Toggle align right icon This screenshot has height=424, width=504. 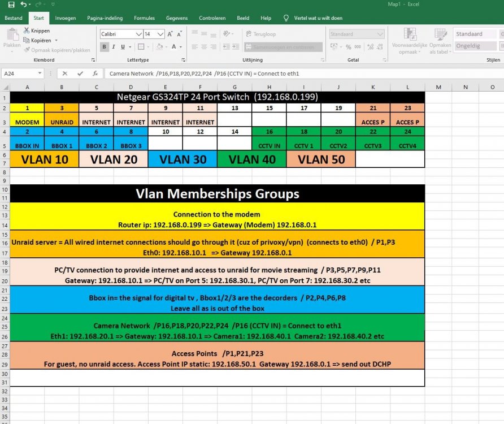click(x=213, y=47)
